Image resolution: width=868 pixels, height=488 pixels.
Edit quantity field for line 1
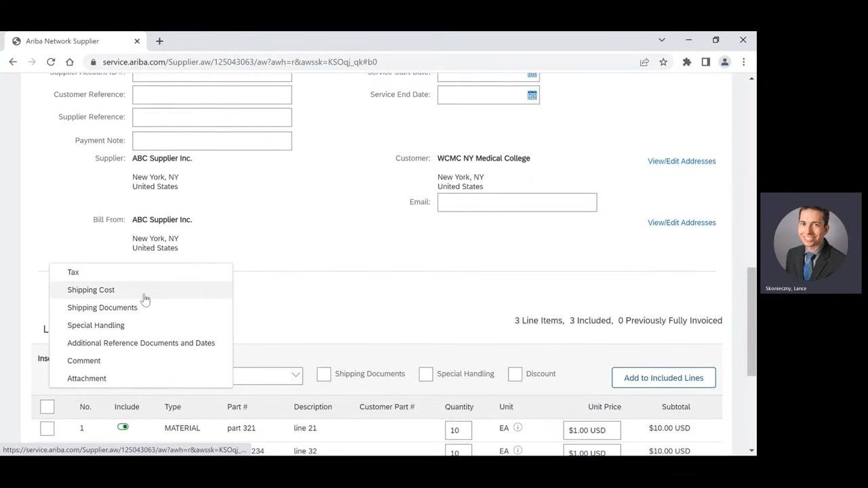[x=458, y=430]
